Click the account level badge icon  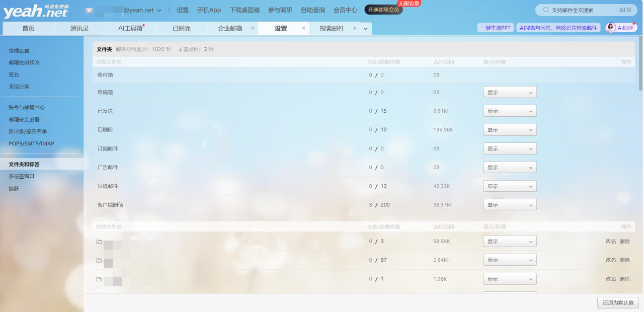(x=89, y=10)
